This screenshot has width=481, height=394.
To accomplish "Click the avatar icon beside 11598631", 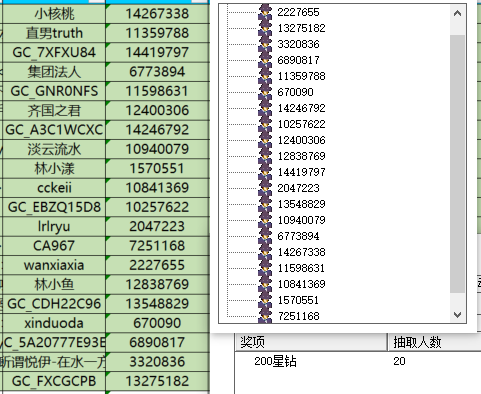I will point(265,268).
